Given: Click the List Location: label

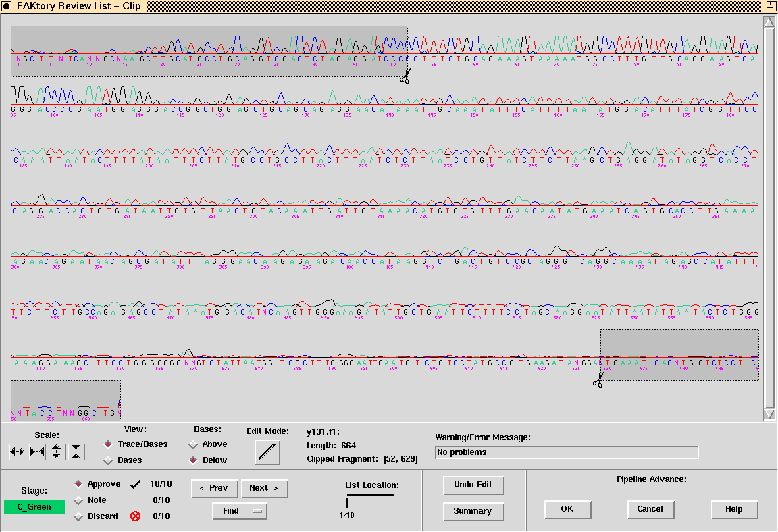Looking at the screenshot, I should click(x=372, y=485).
